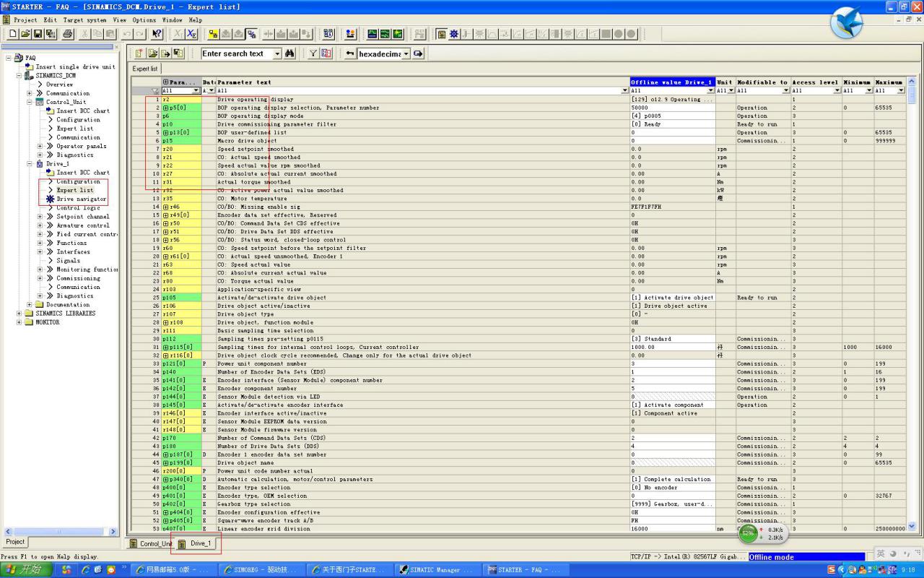The image size is (924, 578).
Task: Collapse the Drive_1 tree node
Action: 30,164
